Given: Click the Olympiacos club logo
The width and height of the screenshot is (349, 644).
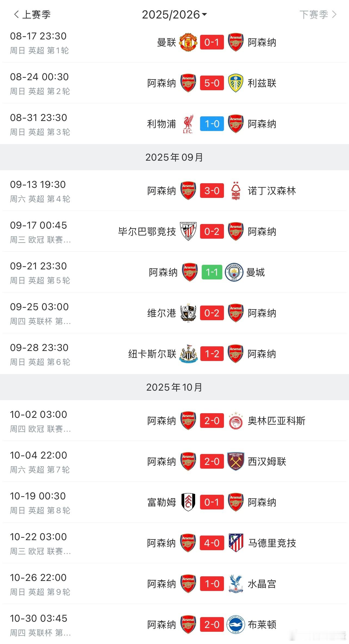Looking at the screenshot, I should (x=236, y=421).
